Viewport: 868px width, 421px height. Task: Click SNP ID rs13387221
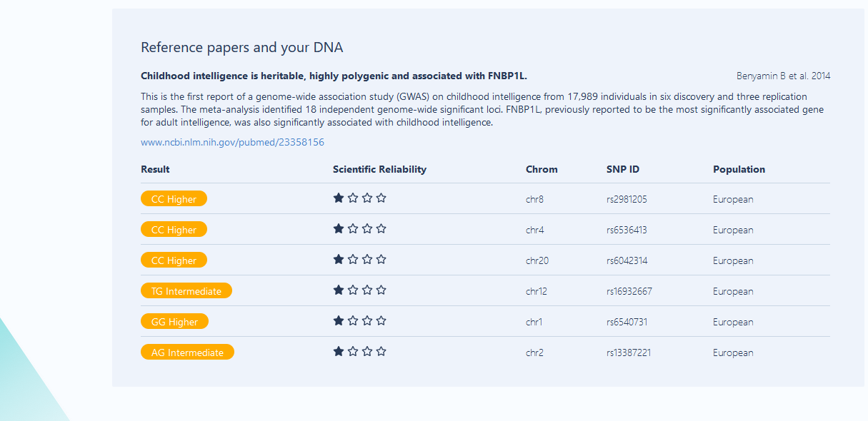pyautogui.click(x=629, y=352)
